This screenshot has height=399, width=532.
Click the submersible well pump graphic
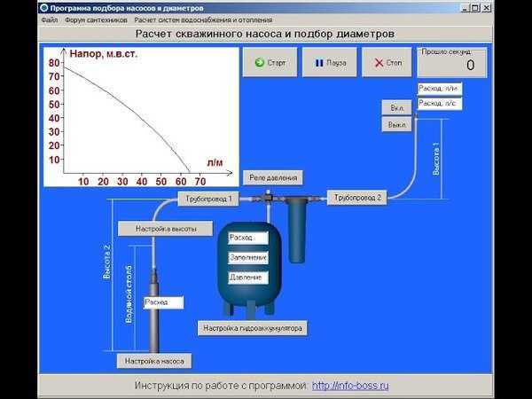point(153,310)
